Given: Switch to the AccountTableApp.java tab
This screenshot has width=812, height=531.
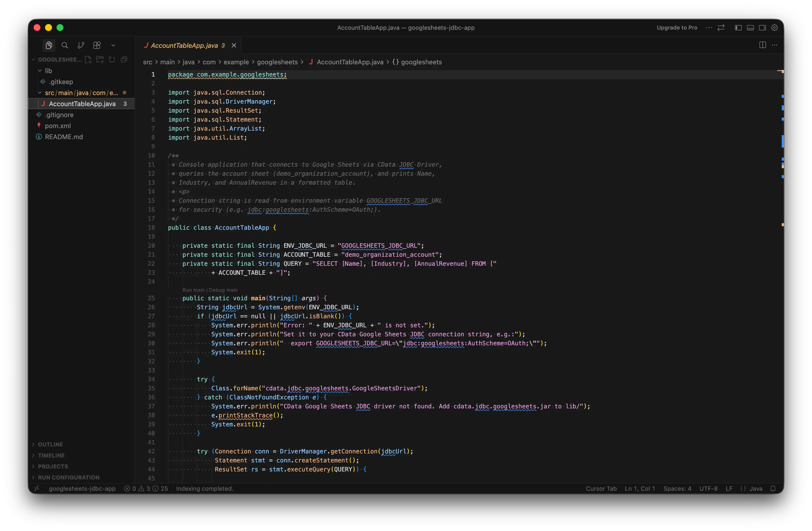Looking at the screenshot, I should (184, 45).
